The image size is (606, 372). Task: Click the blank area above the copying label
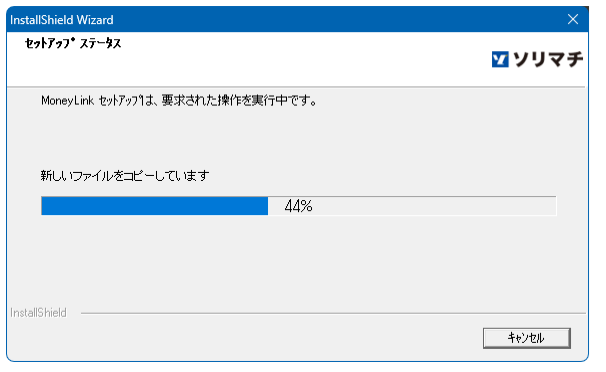point(298,139)
